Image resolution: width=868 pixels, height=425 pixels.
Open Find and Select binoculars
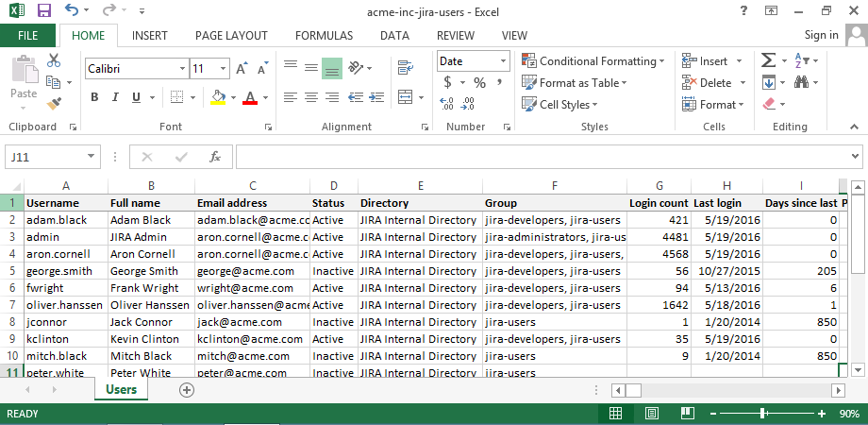[x=801, y=82]
